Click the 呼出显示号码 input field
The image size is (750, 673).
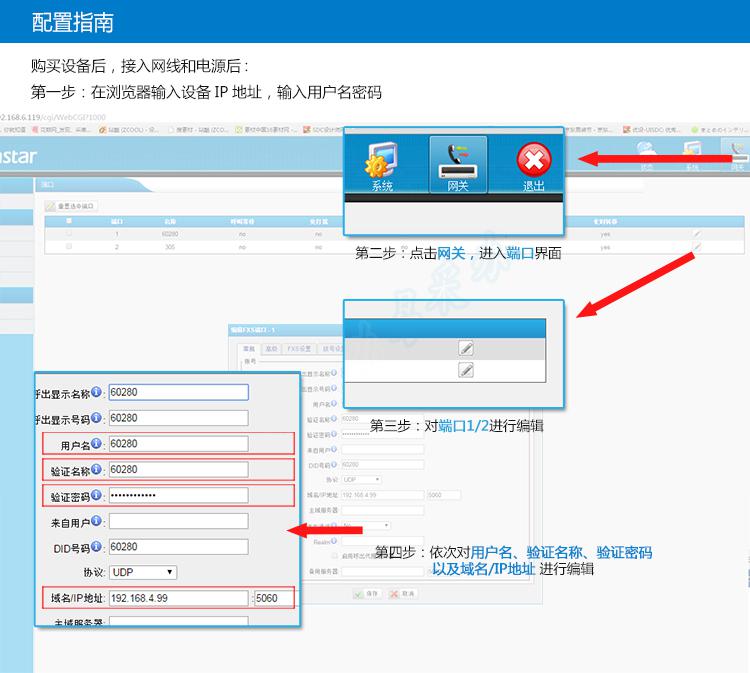tap(179, 418)
